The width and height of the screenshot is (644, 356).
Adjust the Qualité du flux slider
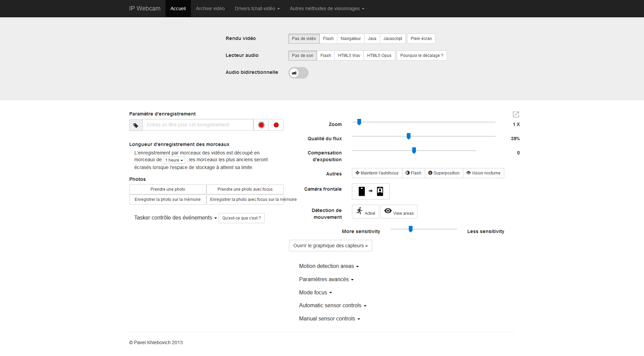point(408,136)
